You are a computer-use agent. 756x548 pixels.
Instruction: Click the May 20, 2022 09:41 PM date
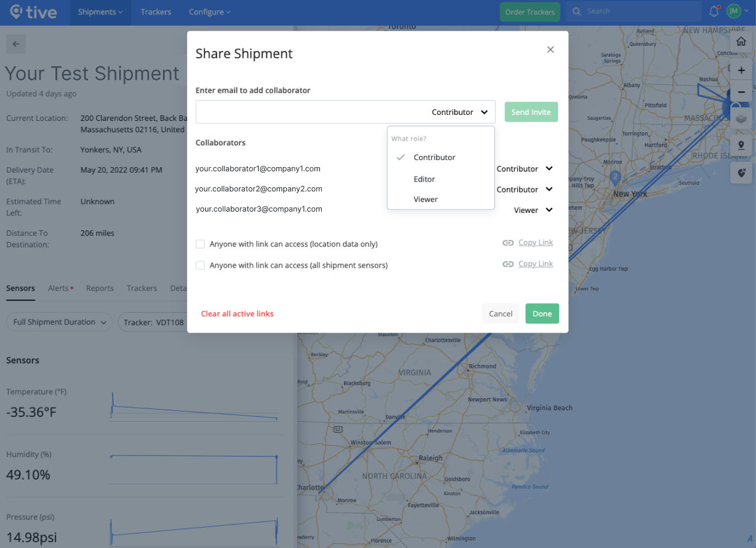click(x=121, y=170)
